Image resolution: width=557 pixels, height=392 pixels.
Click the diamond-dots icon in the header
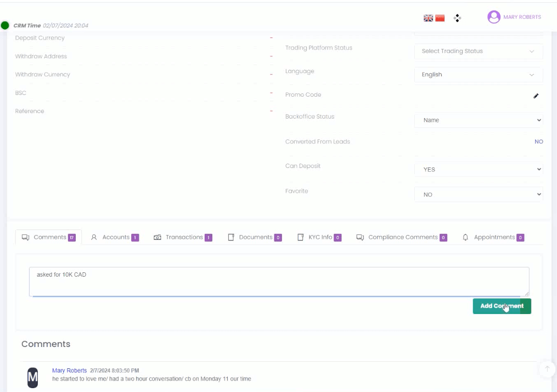457,18
